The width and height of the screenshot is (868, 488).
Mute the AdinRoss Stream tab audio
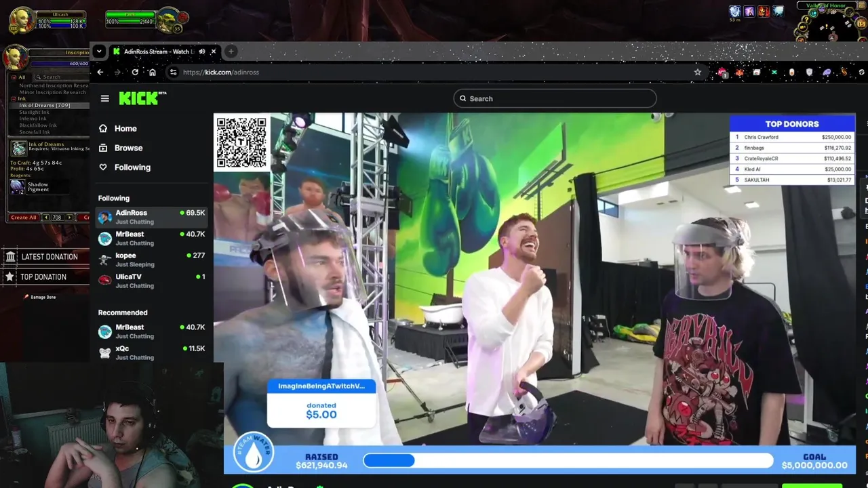click(x=202, y=52)
